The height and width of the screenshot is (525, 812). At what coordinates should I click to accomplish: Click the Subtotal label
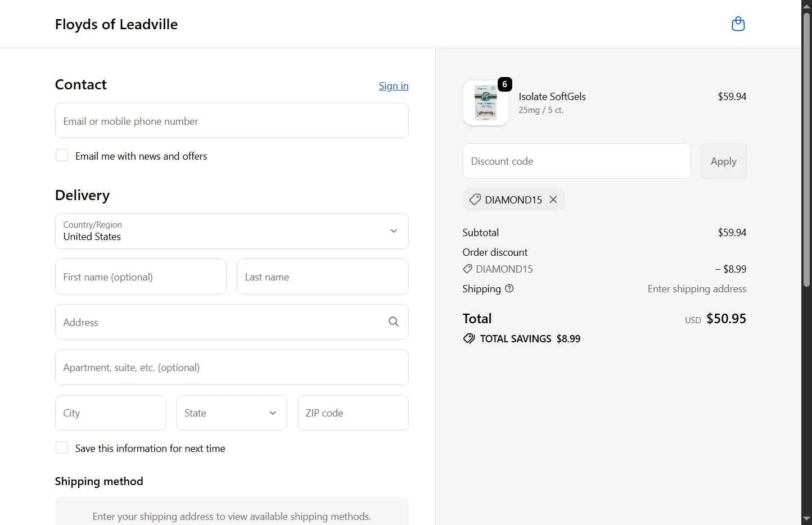[481, 232]
